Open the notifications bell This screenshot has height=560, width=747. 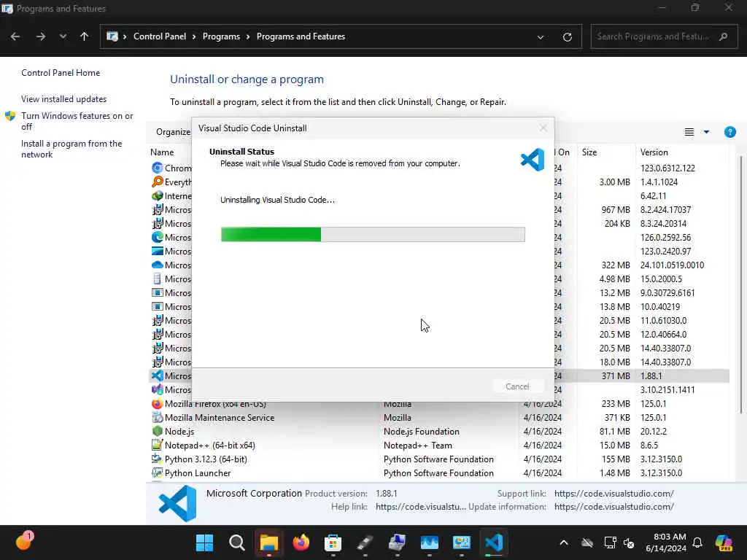(x=697, y=542)
